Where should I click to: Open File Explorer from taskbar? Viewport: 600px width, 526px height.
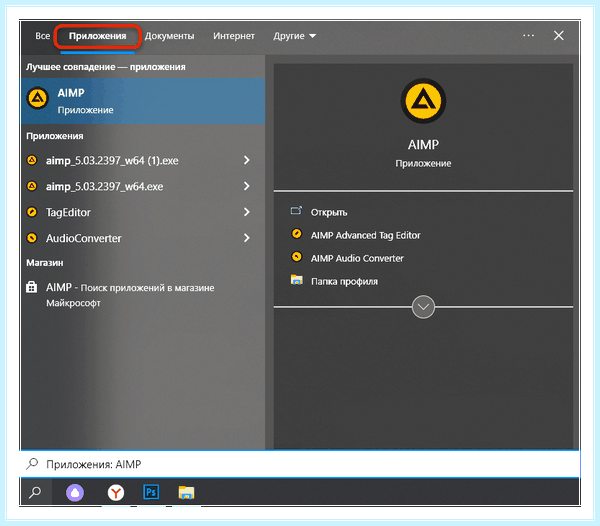(x=186, y=492)
